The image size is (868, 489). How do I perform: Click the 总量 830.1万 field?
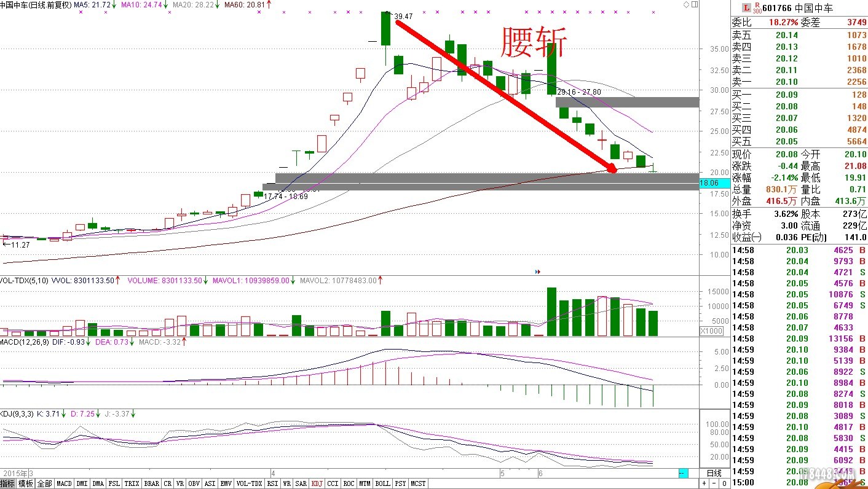[x=765, y=189]
